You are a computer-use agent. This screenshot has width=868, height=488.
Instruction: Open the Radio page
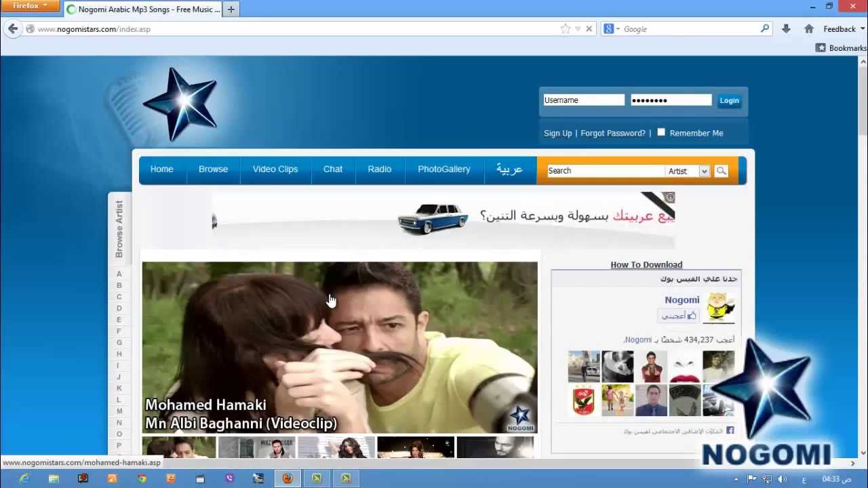point(380,169)
